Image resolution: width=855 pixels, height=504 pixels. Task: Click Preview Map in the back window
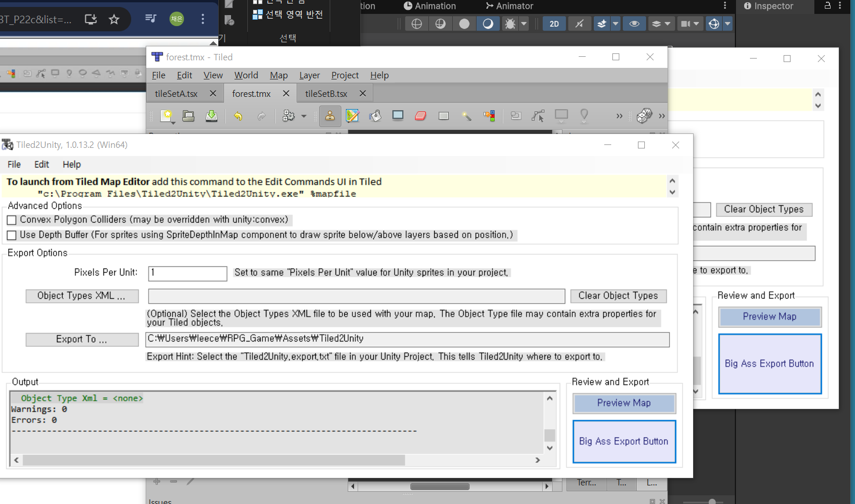coord(770,317)
